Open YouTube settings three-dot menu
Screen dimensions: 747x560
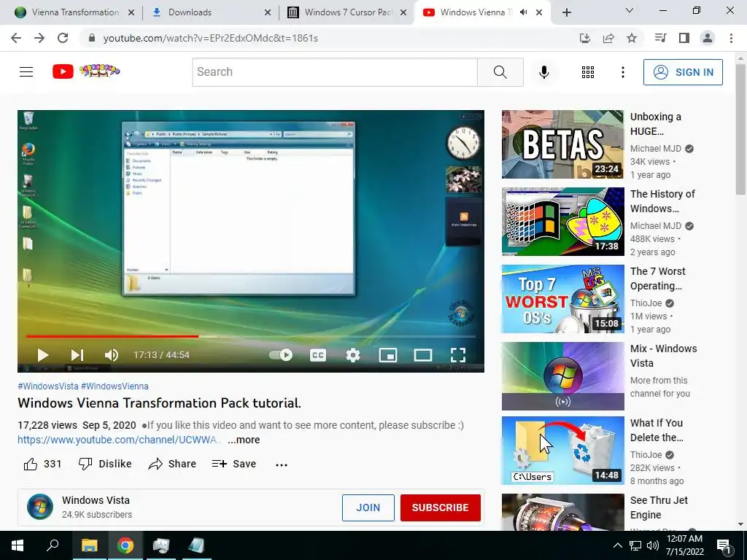coord(623,72)
